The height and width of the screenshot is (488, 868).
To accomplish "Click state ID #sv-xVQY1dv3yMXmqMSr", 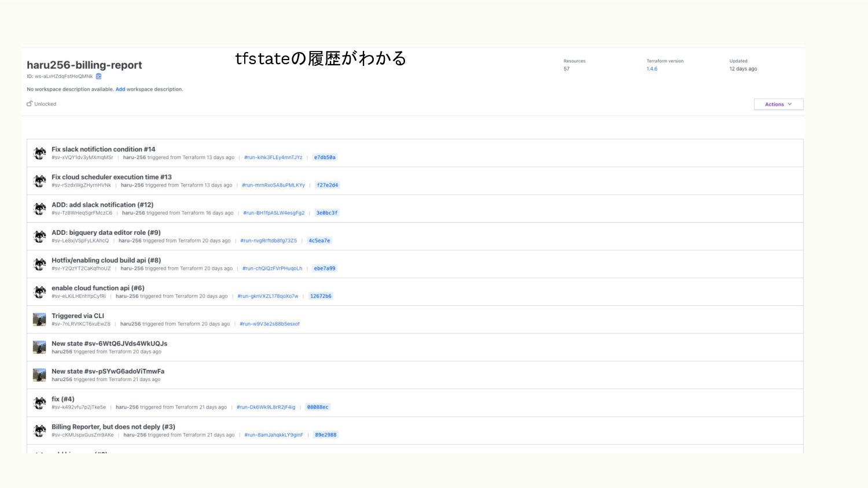I will click(82, 157).
